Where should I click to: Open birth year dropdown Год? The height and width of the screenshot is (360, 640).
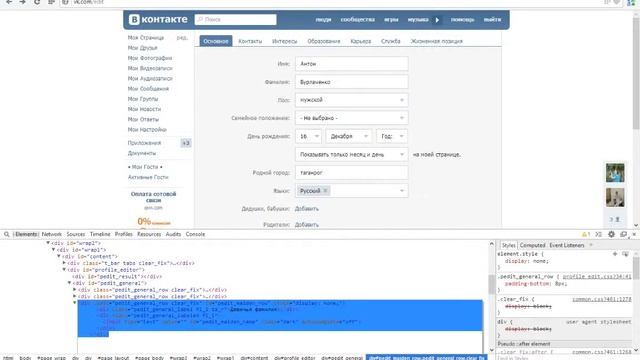(x=392, y=136)
